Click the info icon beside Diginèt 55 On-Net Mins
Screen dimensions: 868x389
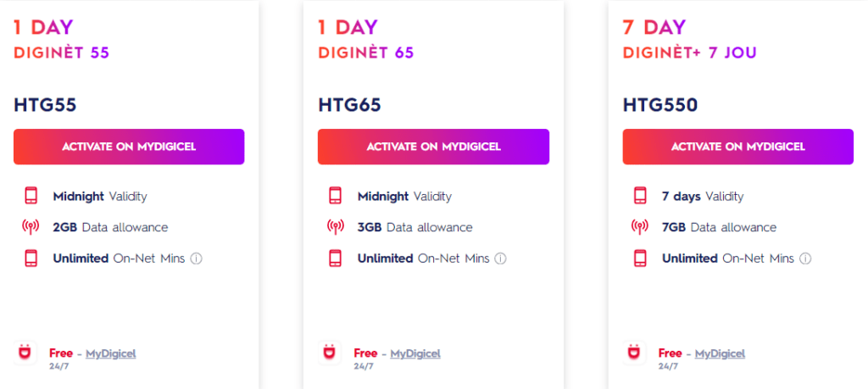197,258
